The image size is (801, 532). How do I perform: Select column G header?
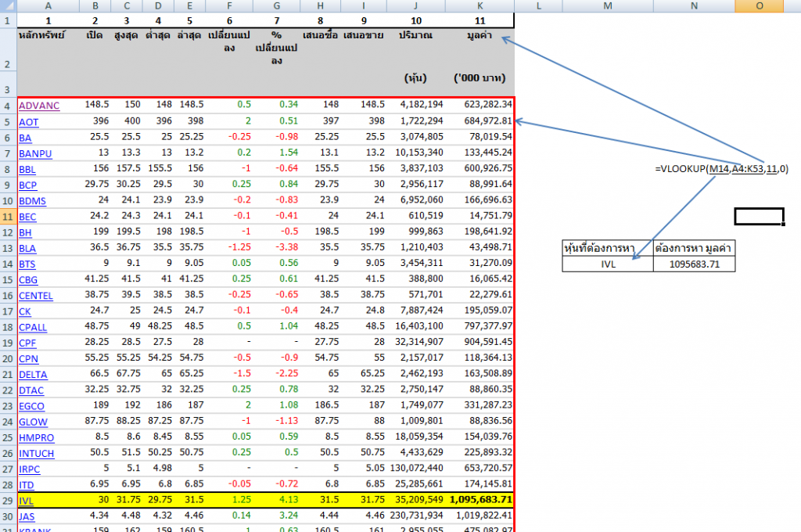[276, 6]
